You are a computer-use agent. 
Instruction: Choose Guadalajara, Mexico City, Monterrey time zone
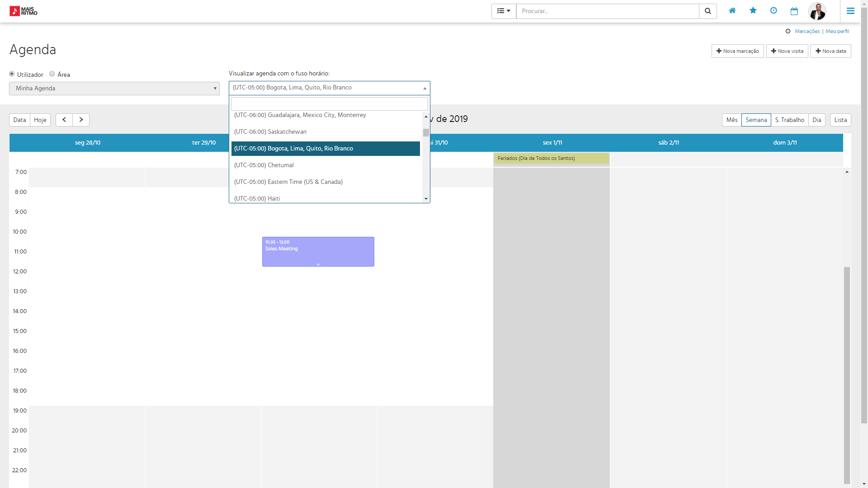pos(325,115)
